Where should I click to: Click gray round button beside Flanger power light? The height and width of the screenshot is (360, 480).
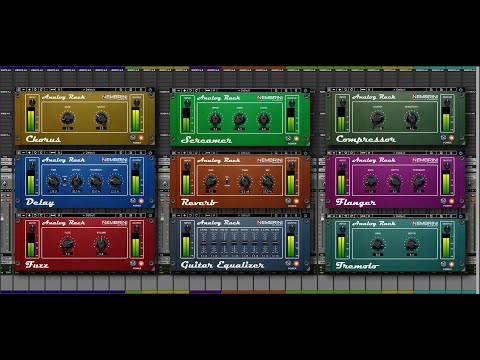coord(443,201)
